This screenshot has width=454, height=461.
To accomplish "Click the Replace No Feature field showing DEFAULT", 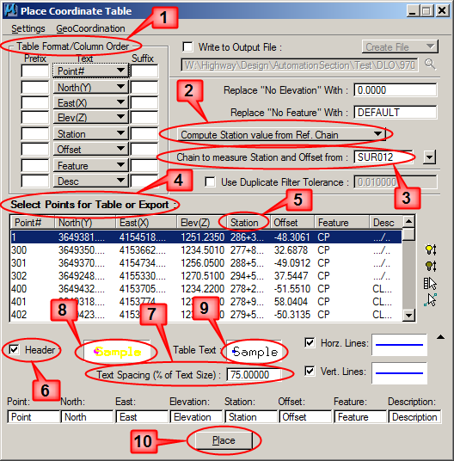I will pos(395,112).
